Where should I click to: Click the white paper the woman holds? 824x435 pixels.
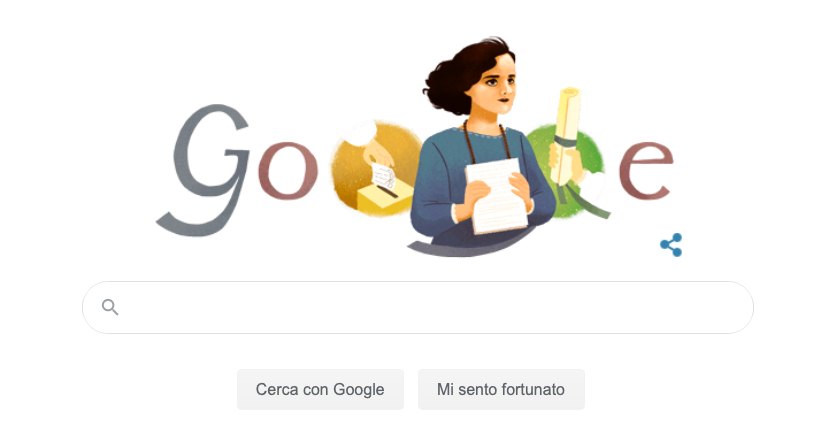pos(496,195)
